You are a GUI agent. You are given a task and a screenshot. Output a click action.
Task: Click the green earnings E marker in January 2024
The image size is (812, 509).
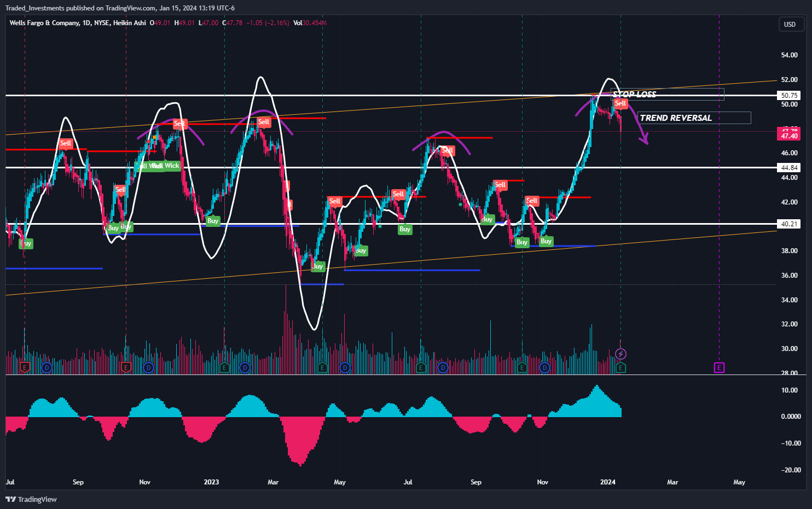click(620, 367)
